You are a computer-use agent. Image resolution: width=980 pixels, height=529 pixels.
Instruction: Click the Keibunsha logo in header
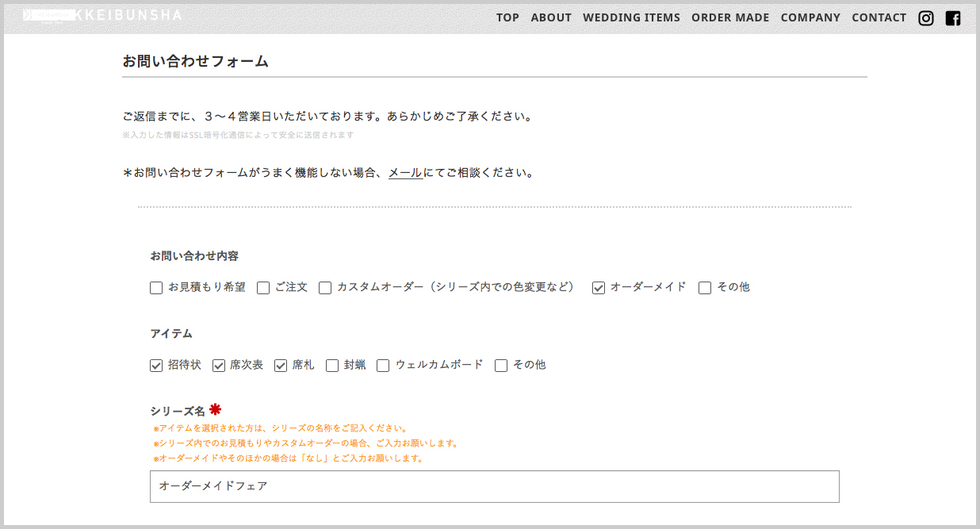pyautogui.click(x=103, y=15)
